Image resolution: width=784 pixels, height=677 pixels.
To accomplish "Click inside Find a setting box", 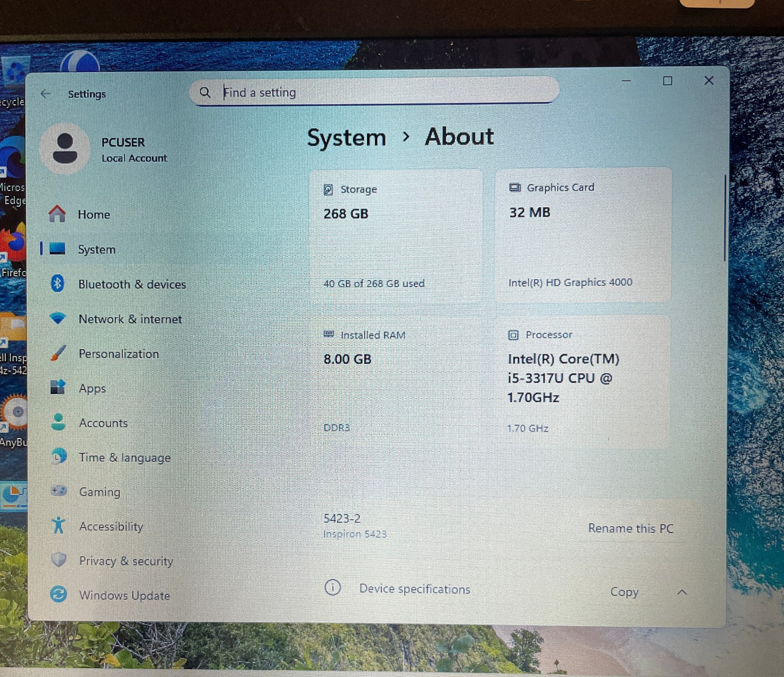I will (x=375, y=92).
